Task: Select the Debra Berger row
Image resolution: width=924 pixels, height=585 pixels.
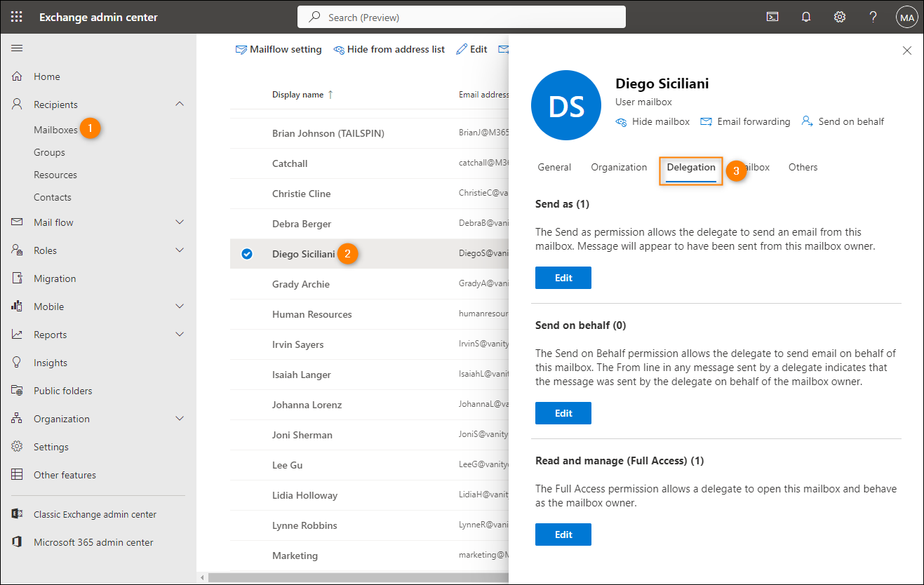Action: tap(369, 224)
